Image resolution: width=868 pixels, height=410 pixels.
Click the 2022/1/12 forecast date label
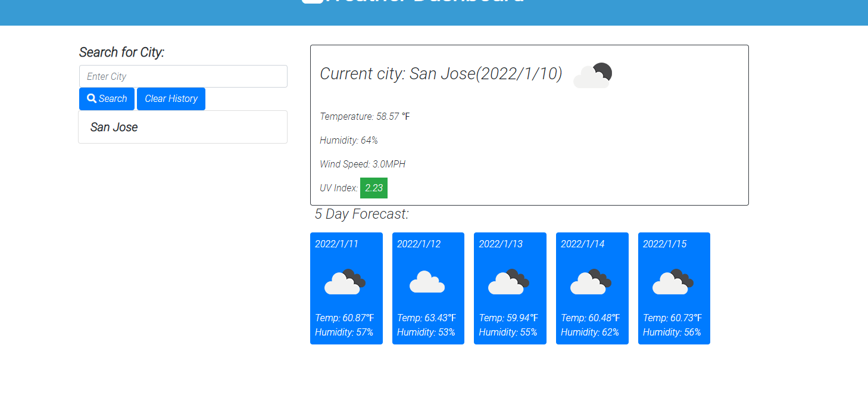[418, 244]
